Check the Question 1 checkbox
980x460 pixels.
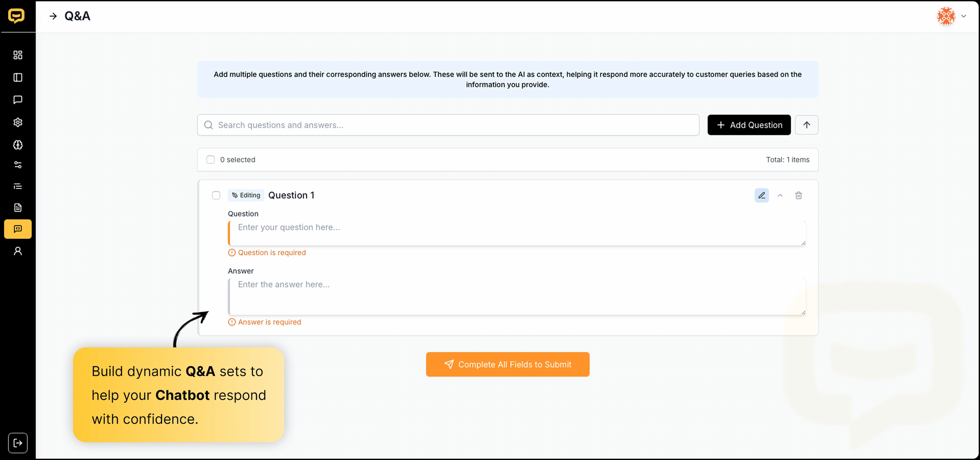pos(216,195)
